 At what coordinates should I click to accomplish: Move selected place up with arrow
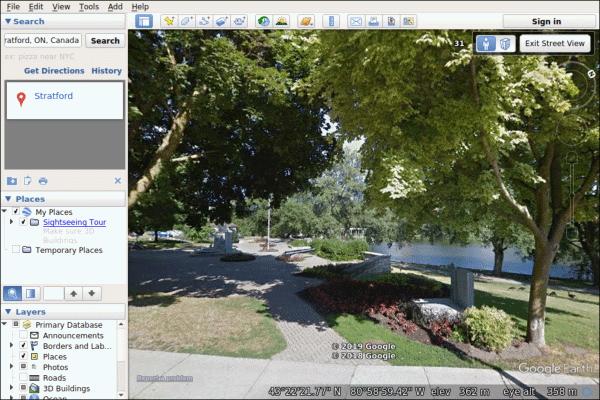(x=73, y=294)
